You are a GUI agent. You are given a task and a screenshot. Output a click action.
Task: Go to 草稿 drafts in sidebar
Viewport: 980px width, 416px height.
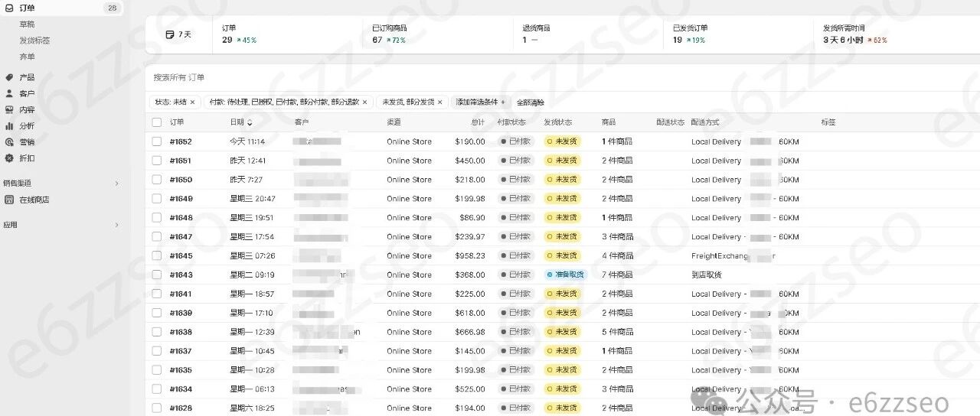[x=27, y=24]
